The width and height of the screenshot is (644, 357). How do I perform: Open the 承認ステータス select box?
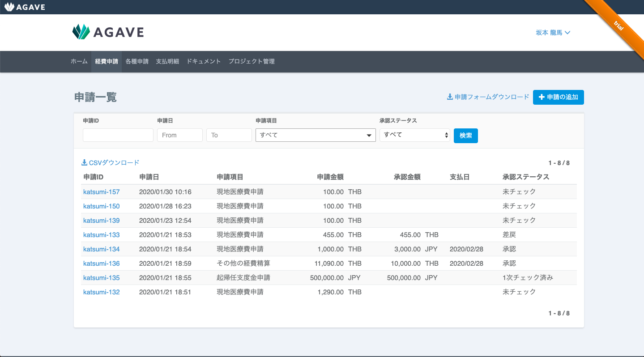click(x=415, y=135)
